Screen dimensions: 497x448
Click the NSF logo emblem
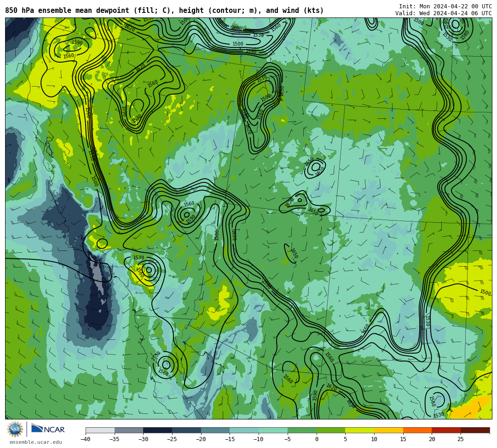(x=15, y=430)
